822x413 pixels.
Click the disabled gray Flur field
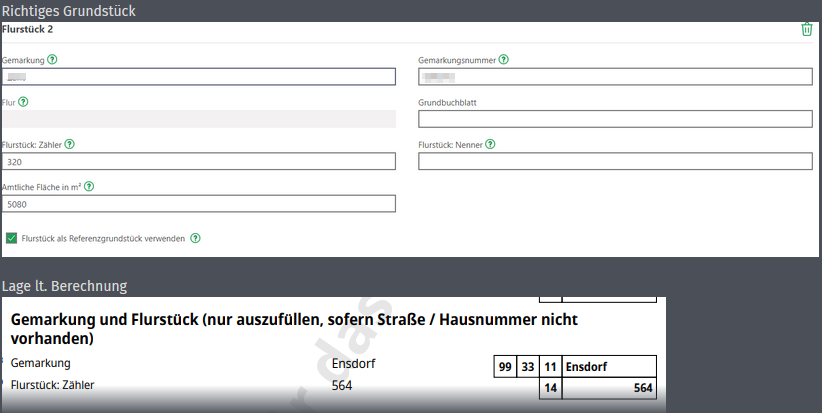click(199, 119)
